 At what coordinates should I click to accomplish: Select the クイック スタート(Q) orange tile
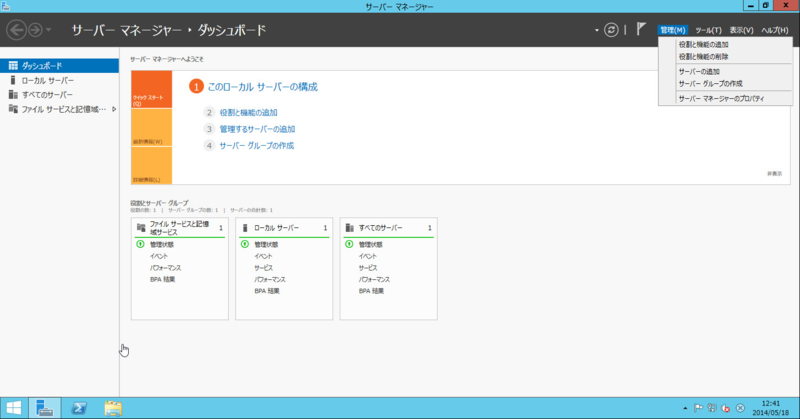pos(152,89)
